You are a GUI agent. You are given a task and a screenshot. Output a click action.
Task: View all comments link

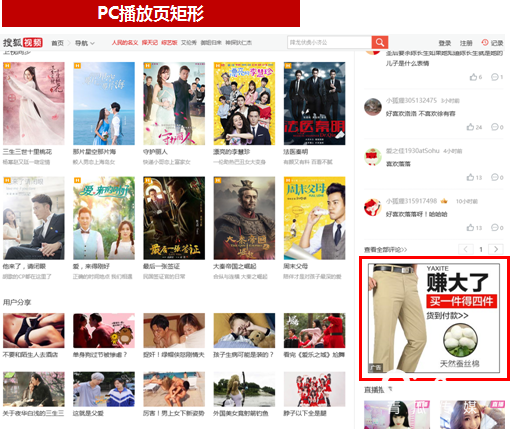(x=385, y=249)
